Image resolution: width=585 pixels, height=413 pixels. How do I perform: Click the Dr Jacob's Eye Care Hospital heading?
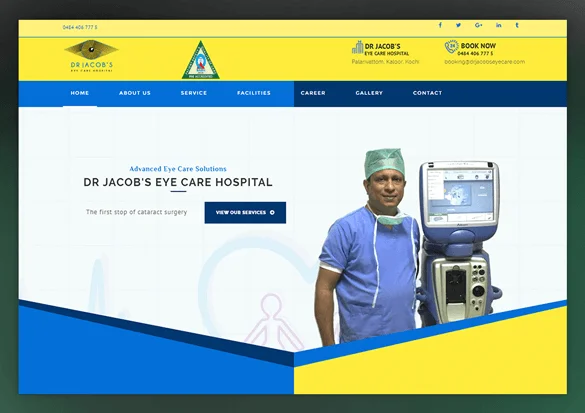pos(178,182)
